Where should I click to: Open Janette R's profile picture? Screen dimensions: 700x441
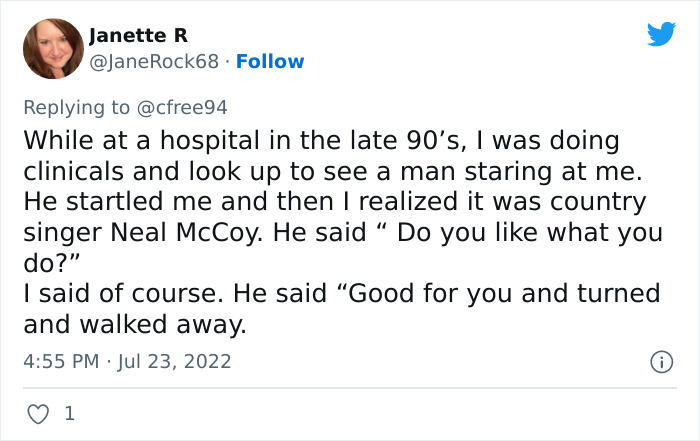[52, 49]
